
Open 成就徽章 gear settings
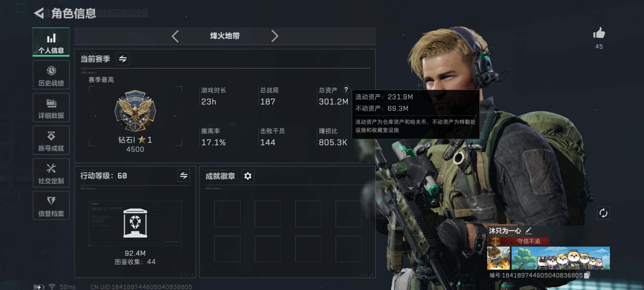(248, 176)
